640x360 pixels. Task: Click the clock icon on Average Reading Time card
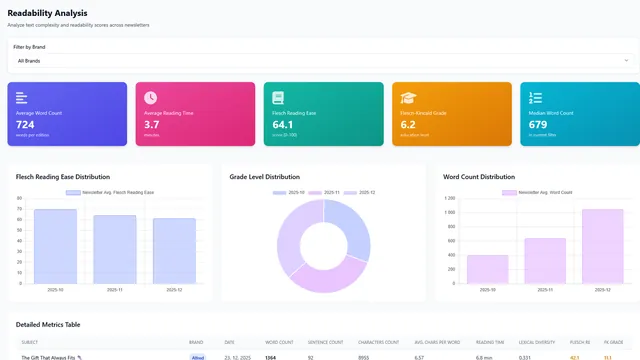click(150, 98)
